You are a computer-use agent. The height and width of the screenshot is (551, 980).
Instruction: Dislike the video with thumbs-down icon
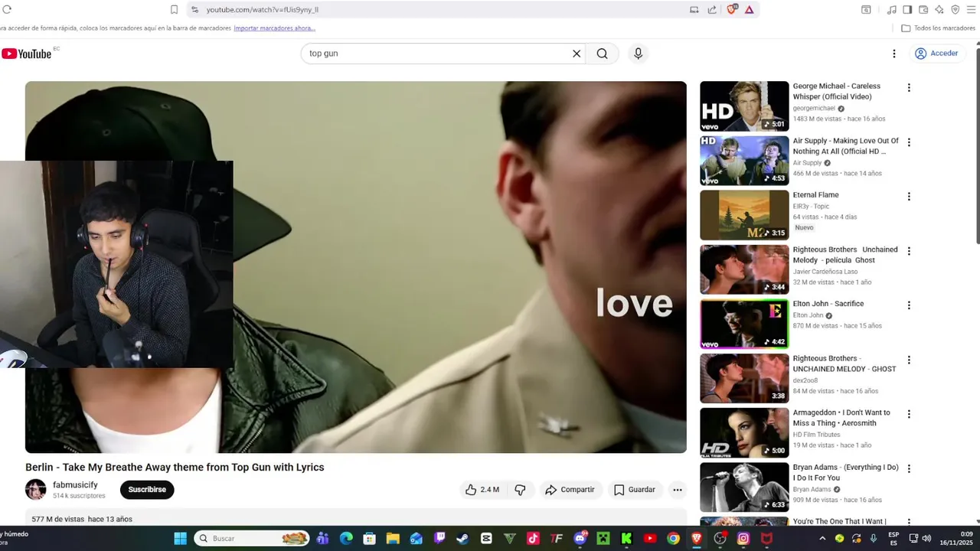tap(520, 490)
